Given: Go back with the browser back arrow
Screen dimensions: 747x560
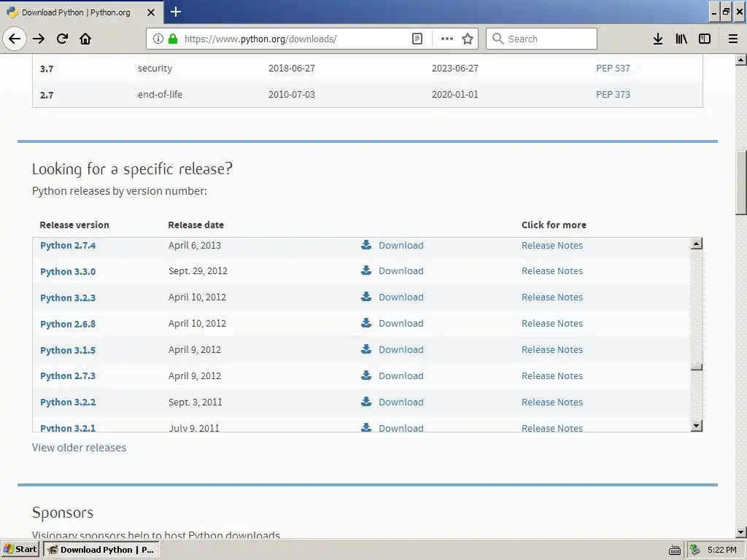Looking at the screenshot, I should pos(15,39).
